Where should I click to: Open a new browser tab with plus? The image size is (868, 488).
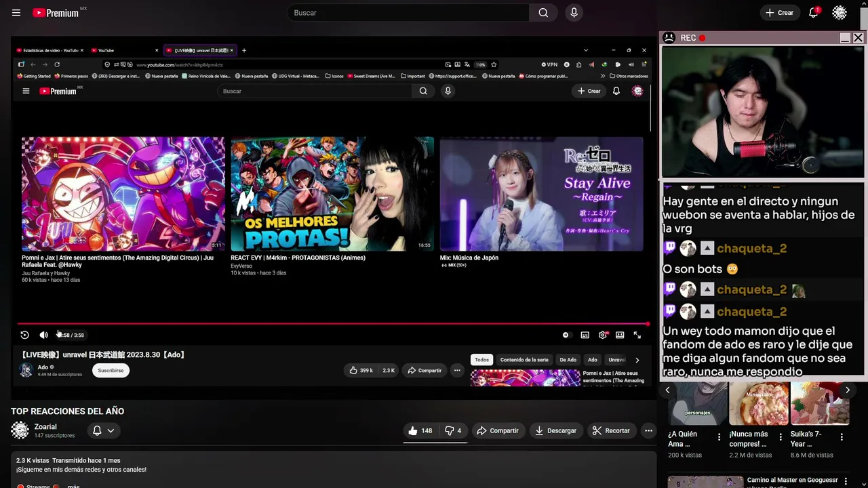pos(244,50)
